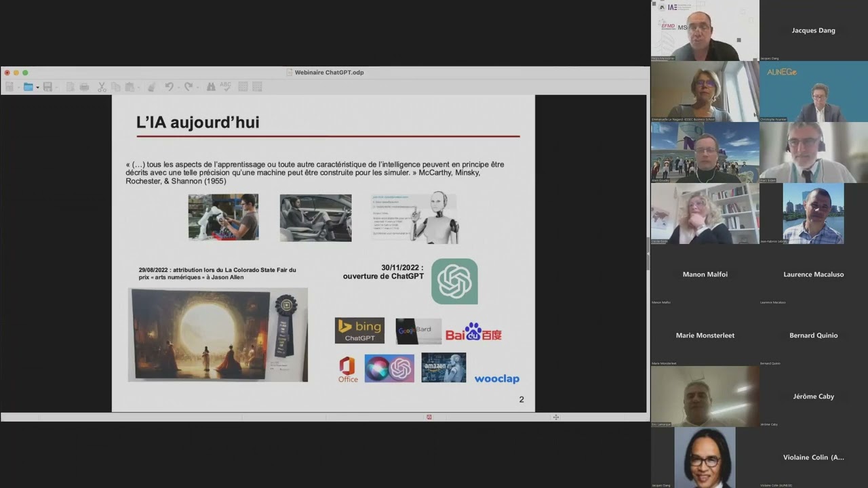Image resolution: width=868 pixels, height=488 pixels.
Task: Select the Microsoft Office logo
Action: [348, 369]
